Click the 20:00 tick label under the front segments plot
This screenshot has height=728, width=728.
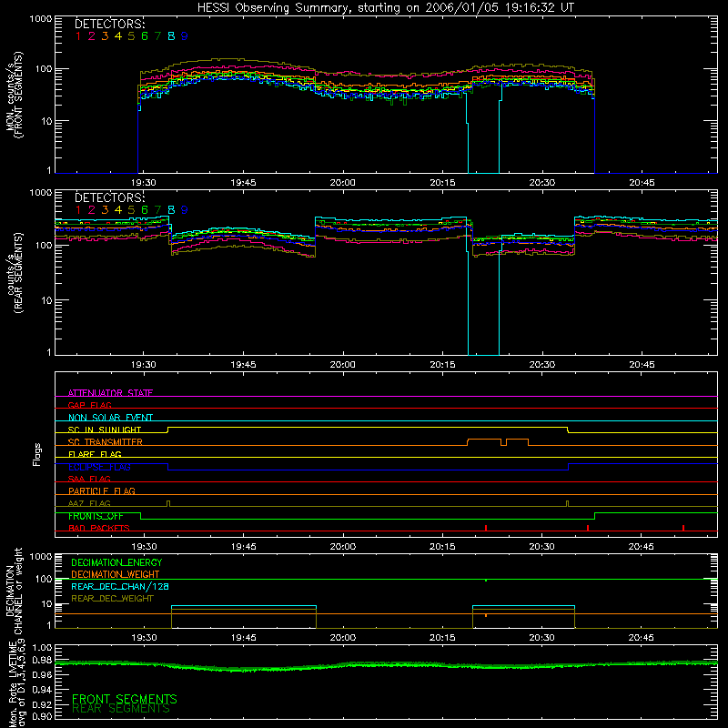coord(343,183)
